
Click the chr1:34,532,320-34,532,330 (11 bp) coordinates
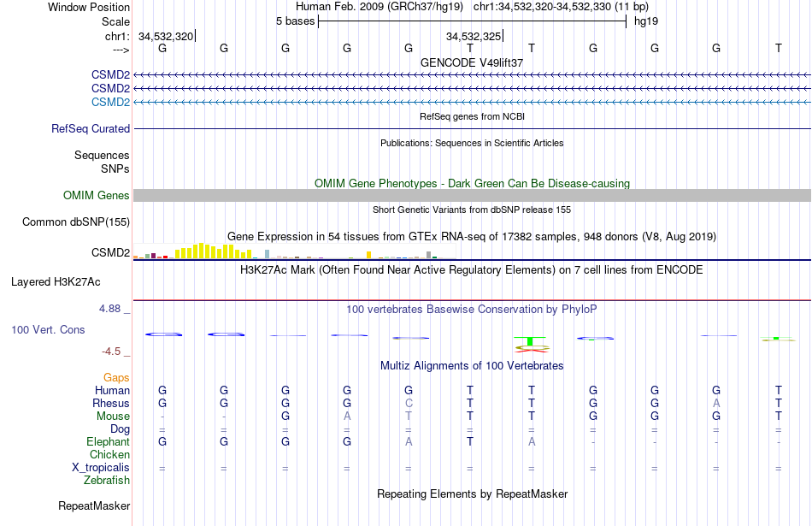pyautogui.click(x=561, y=7)
